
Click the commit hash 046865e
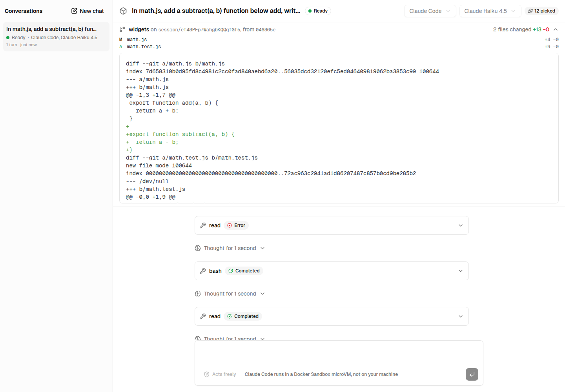coord(266,30)
